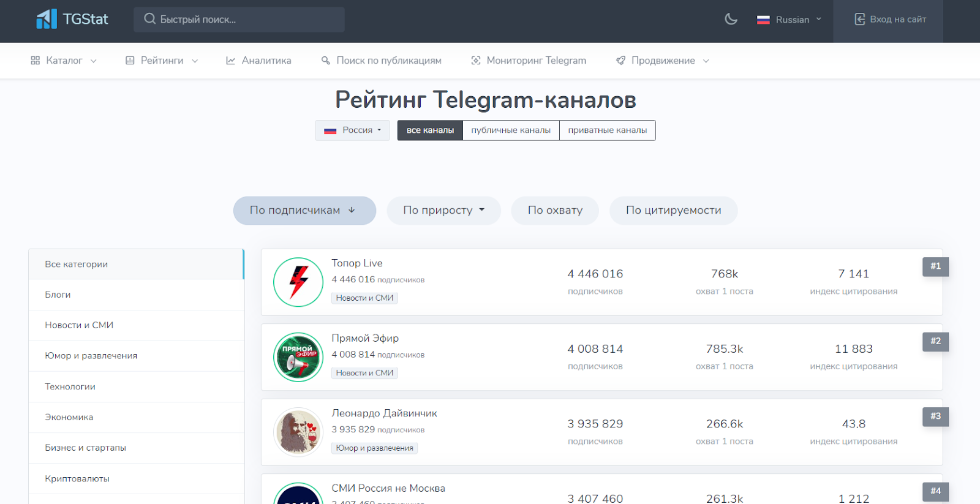Screen dimensions: 980x504
Task: Toggle dark mode moon icon
Action: [731, 19]
